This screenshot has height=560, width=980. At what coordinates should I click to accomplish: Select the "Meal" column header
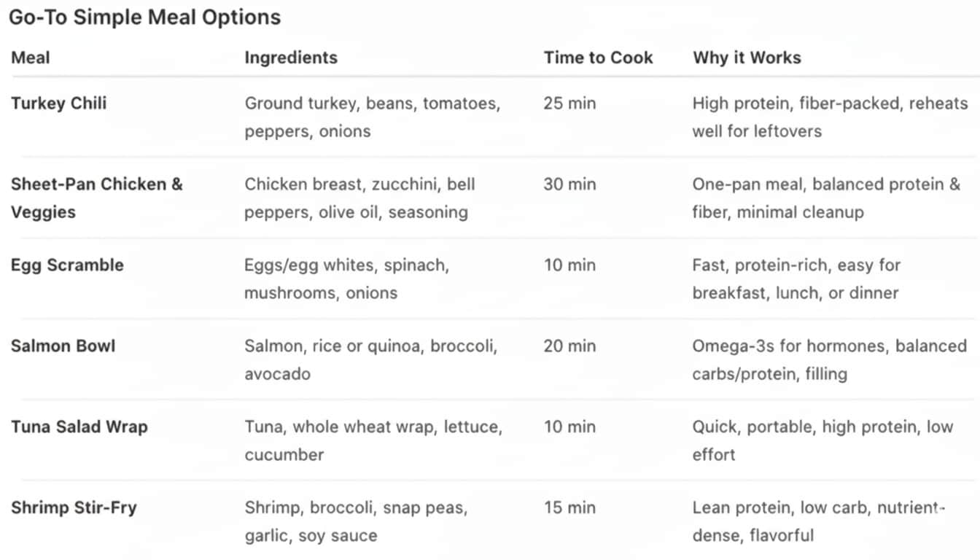[x=31, y=58]
